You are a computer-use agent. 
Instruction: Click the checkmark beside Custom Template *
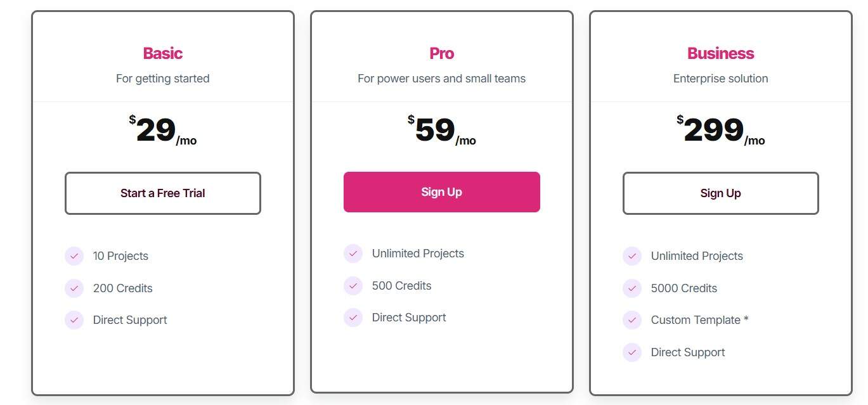[x=632, y=320]
